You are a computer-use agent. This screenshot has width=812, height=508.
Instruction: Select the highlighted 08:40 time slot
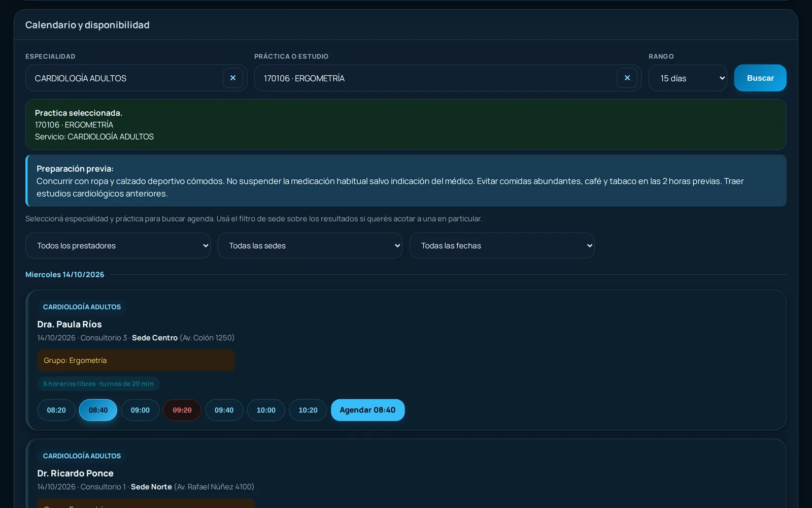coord(98,410)
